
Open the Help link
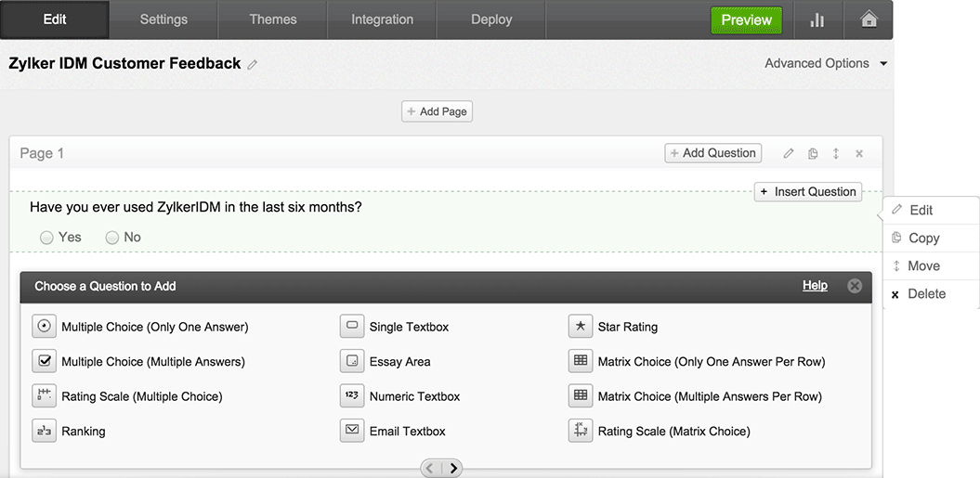815,285
